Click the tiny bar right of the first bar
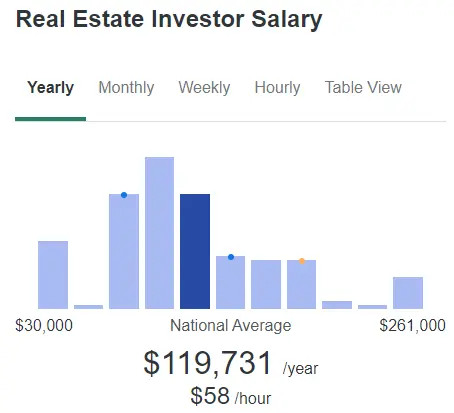Image resolution: width=454 pixels, height=413 pixels. point(88,307)
